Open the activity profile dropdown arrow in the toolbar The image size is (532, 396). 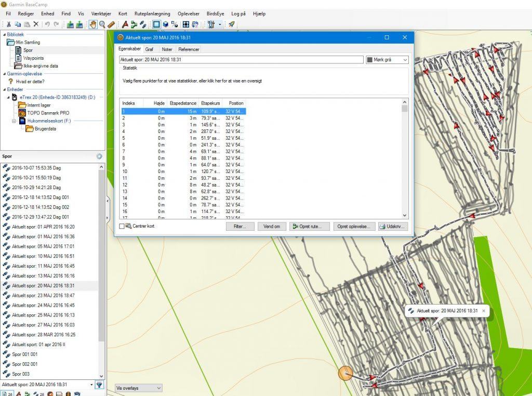(220, 24)
